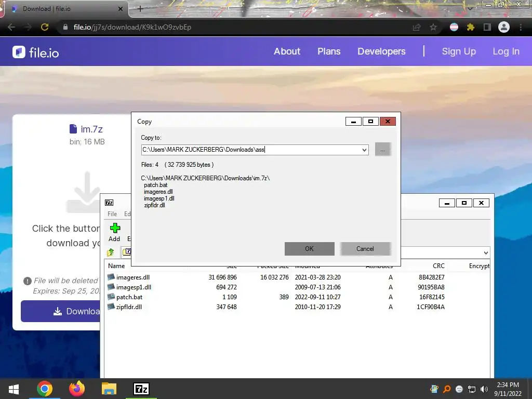
Task: Open the browser profile avatar
Action: coord(504,27)
